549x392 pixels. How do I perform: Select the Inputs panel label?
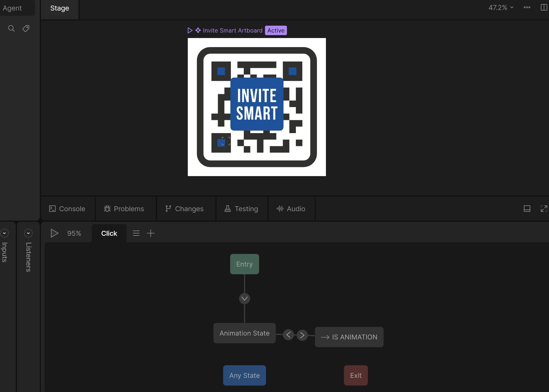(x=4, y=252)
